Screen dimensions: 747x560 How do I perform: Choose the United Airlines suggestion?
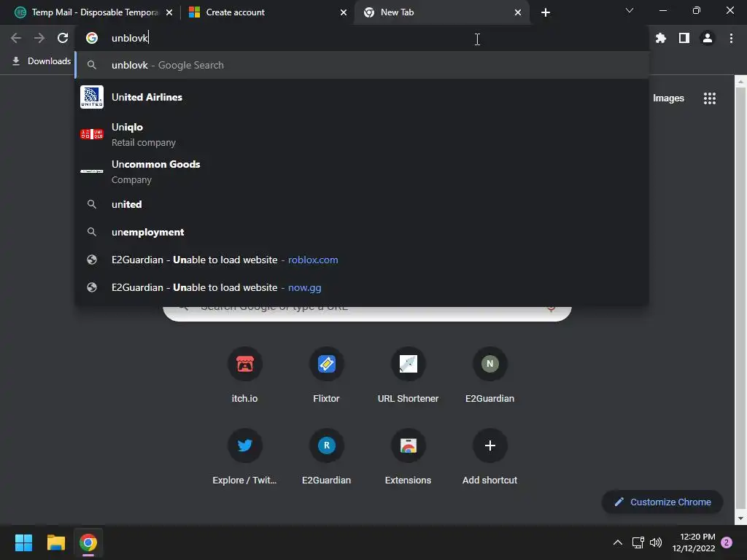click(x=362, y=97)
